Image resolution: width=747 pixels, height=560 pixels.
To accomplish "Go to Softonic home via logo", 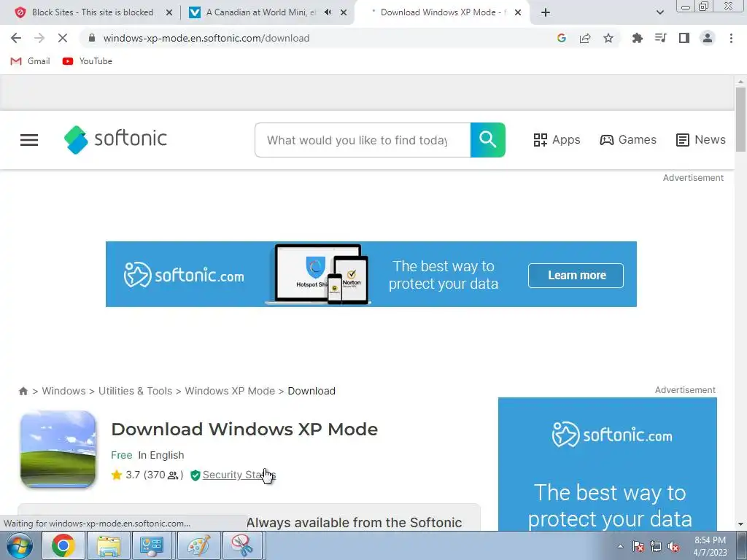I will click(x=115, y=139).
